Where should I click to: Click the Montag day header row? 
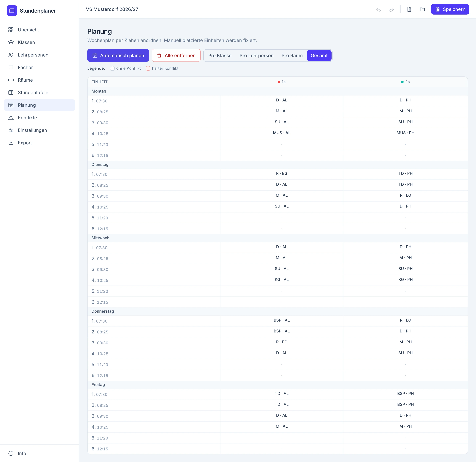277,91
